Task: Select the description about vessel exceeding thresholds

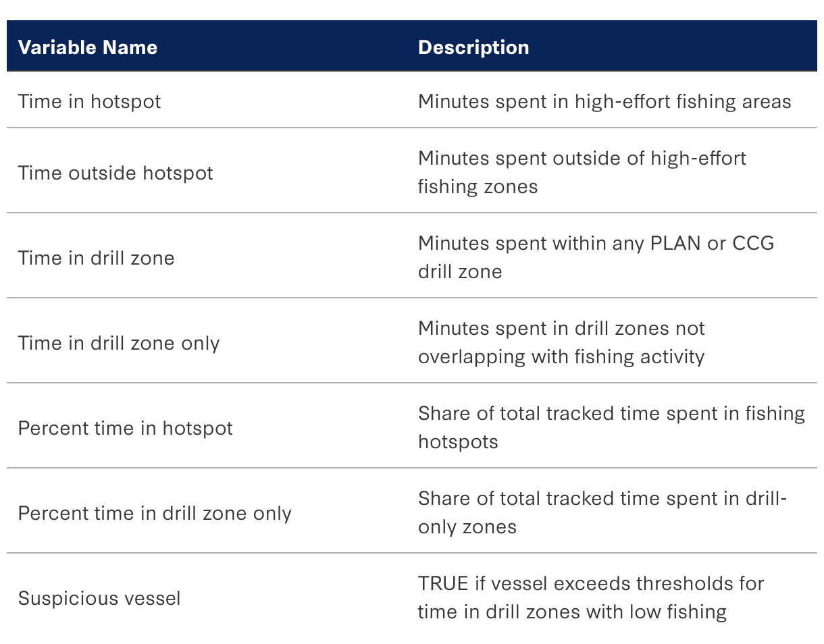Action: (590, 597)
